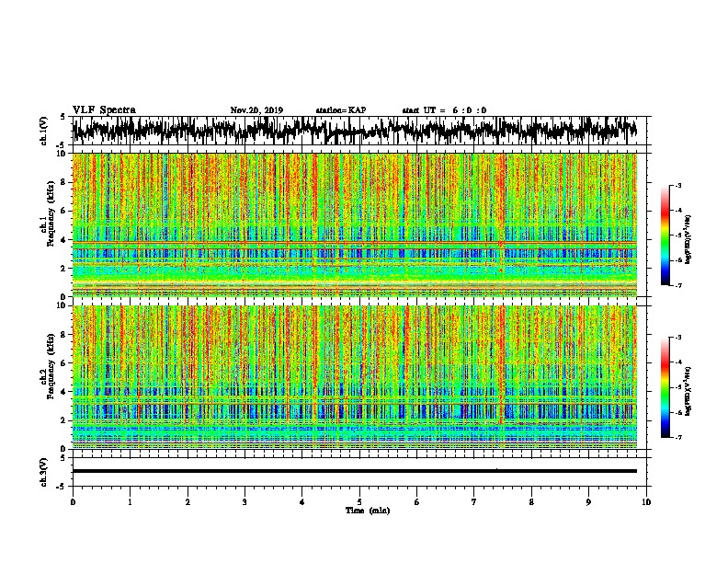Viewport: 728px width, 563px height.
Task: Click the "8" kHz tick of ch.2 frequency axis
Action: pos(63,335)
